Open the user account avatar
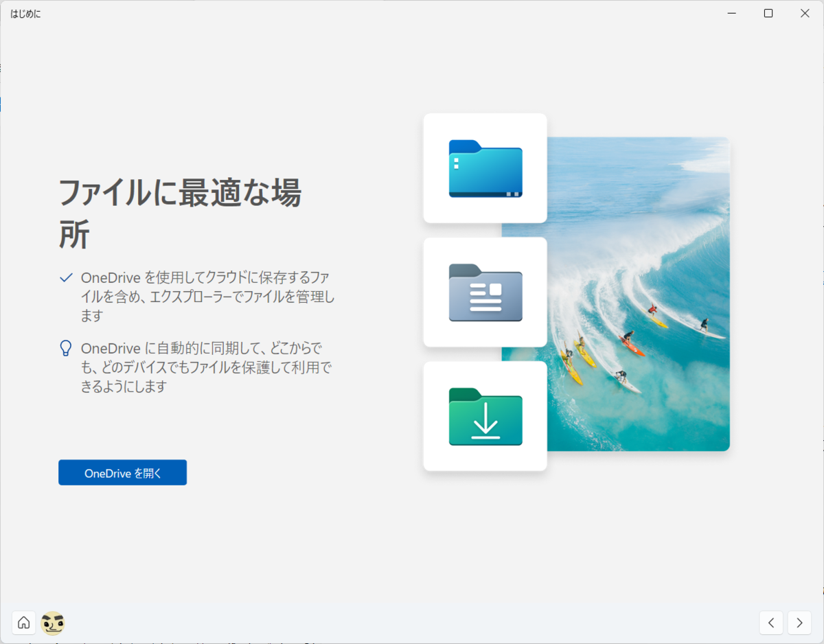 (x=53, y=623)
